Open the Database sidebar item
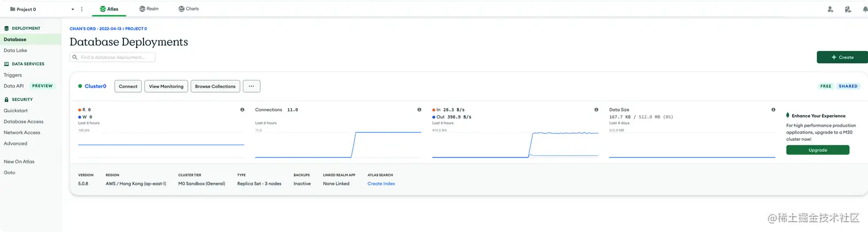868x232 pixels. (x=30, y=40)
